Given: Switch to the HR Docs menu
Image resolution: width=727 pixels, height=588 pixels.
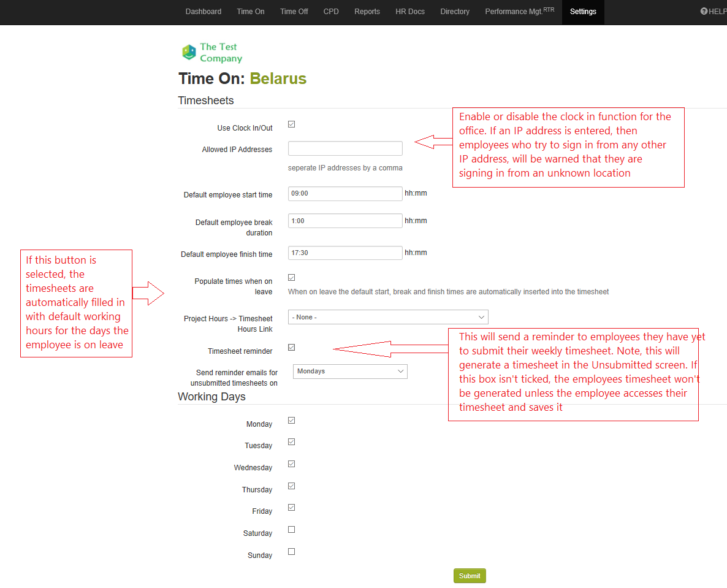Looking at the screenshot, I should [410, 12].
